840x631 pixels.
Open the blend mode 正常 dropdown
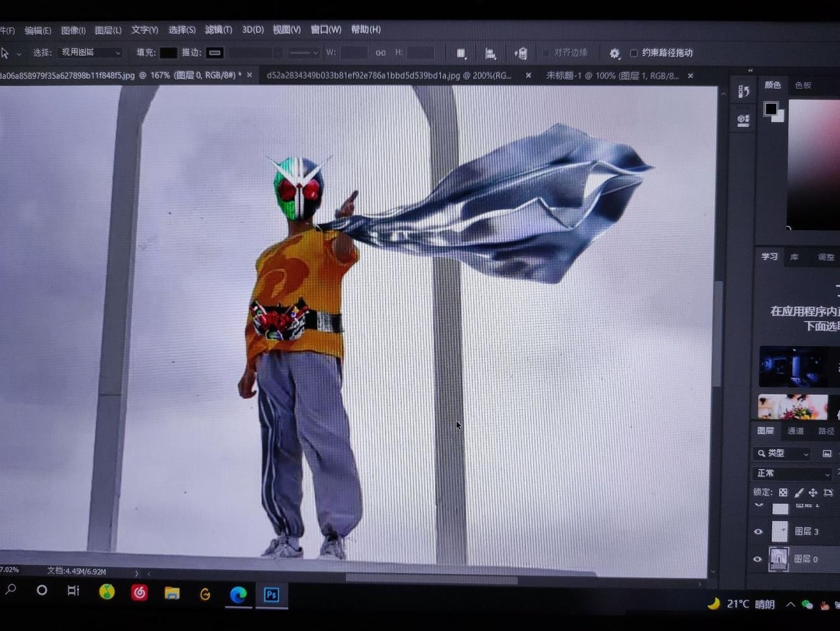pyautogui.click(x=792, y=473)
